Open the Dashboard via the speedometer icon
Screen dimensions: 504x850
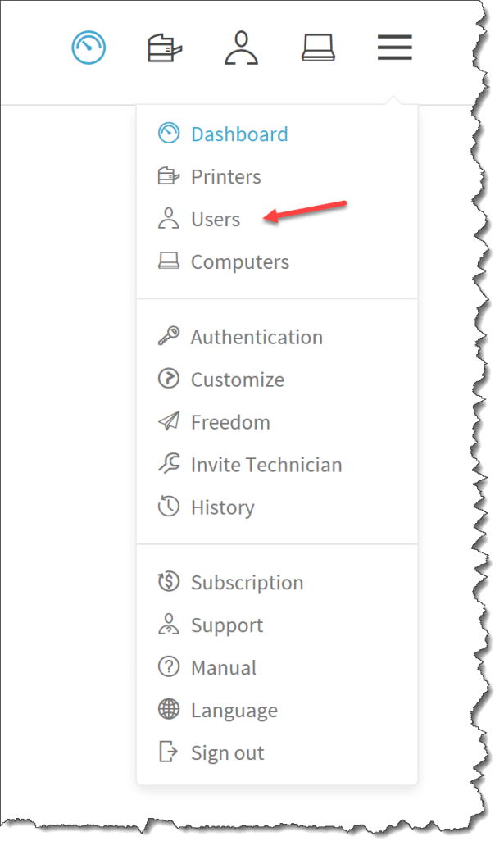[x=89, y=47]
